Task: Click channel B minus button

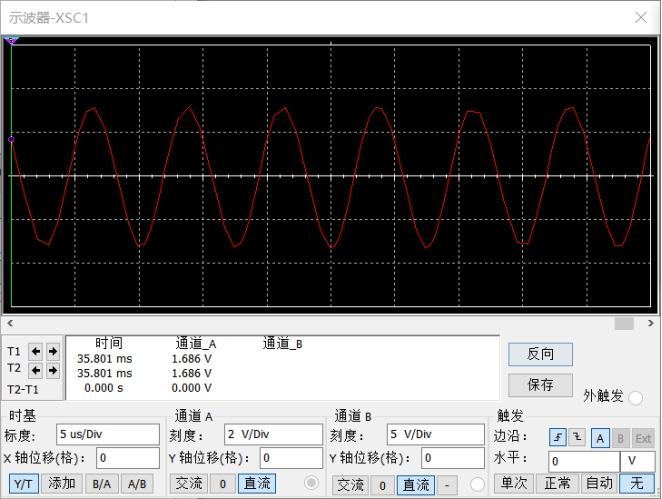Action: [x=447, y=485]
